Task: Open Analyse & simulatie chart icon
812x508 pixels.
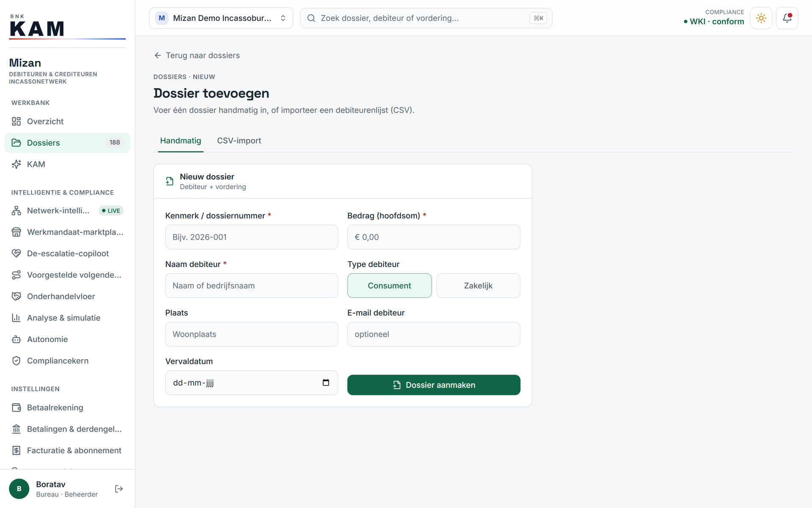Action: (x=16, y=317)
